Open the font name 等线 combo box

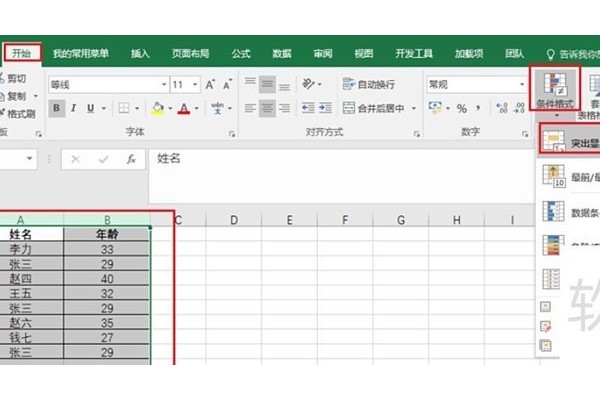109,85
